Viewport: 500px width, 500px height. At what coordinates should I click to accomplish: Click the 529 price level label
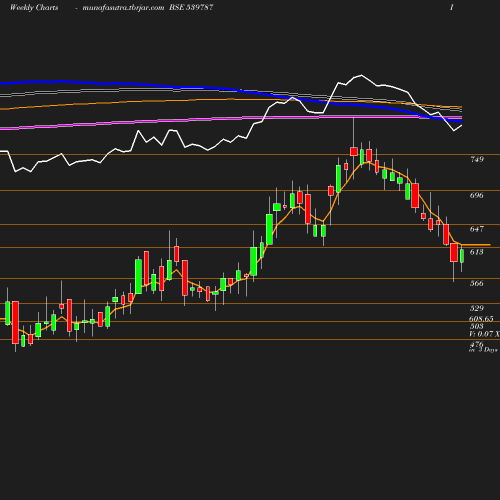[x=477, y=308]
